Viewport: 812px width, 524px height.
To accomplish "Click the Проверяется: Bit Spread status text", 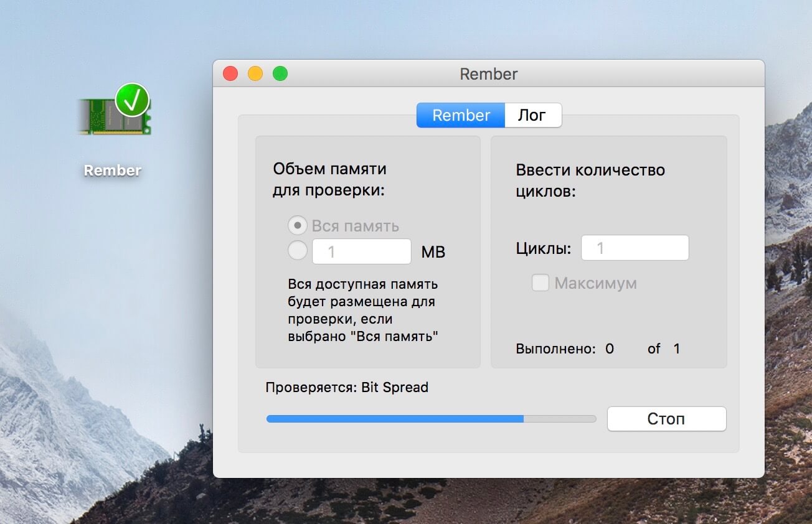I will coord(347,387).
